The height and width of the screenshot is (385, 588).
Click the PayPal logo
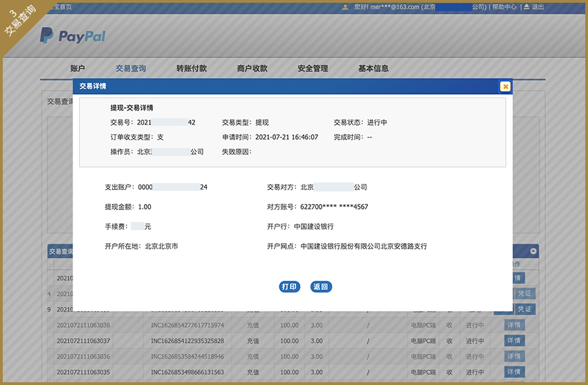pos(73,35)
